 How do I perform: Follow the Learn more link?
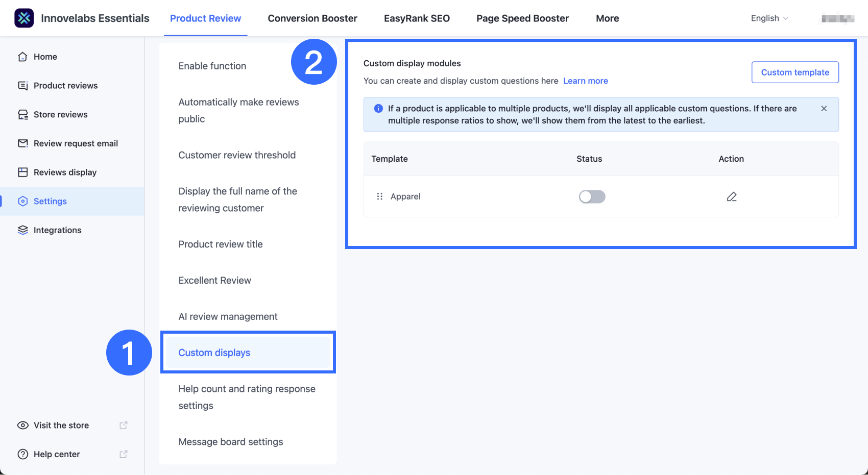point(585,81)
